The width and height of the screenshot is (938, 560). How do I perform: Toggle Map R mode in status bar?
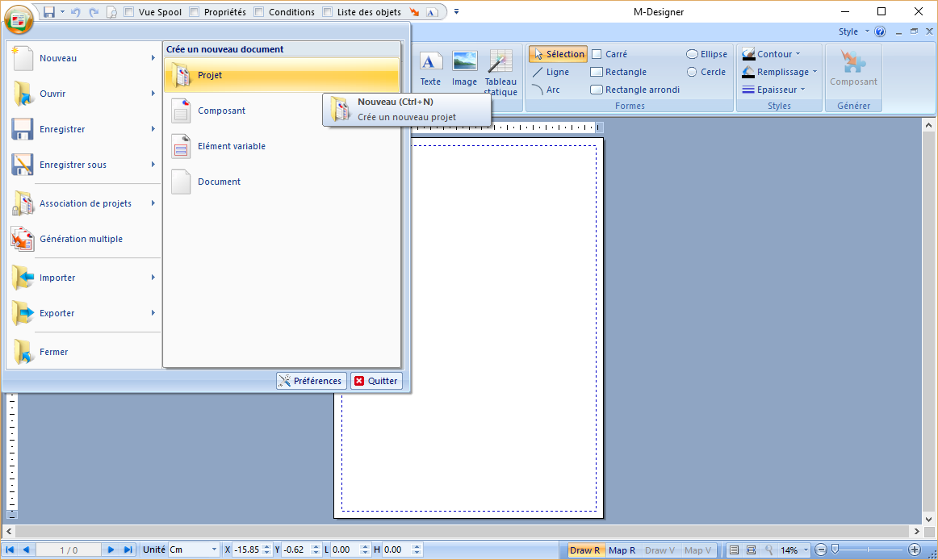[622, 550]
